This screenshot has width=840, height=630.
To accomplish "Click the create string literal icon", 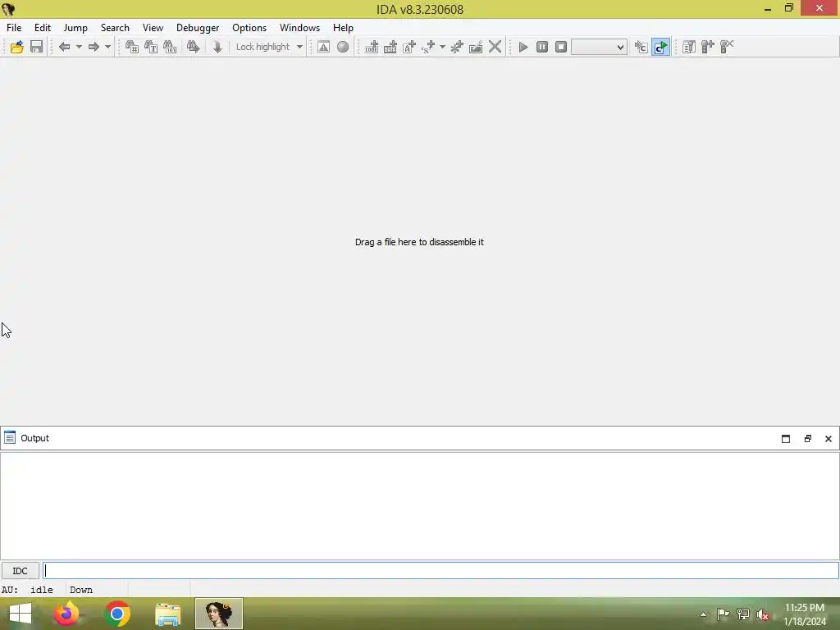I will tap(409, 47).
